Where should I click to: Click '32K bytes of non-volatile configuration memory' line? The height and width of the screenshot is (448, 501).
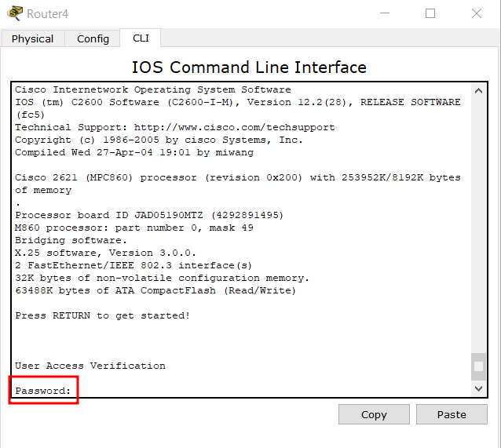click(x=162, y=278)
